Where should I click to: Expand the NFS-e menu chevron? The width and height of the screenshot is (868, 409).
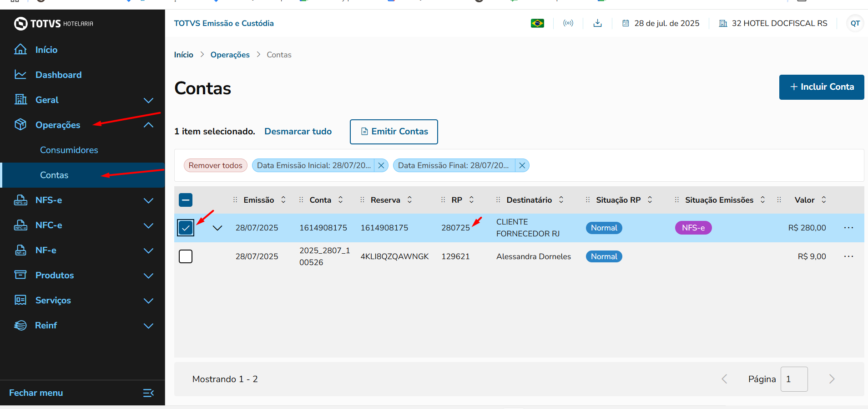click(x=148, y=200)
